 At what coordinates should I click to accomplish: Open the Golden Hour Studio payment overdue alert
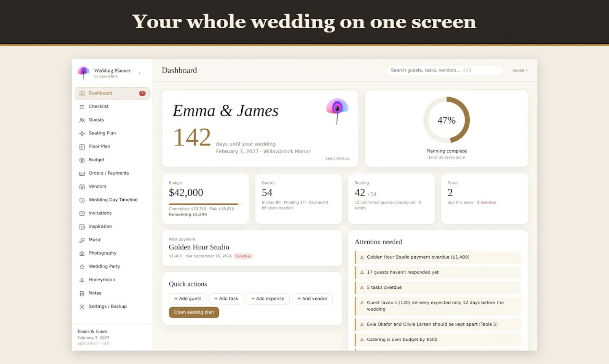pos(438,257)
